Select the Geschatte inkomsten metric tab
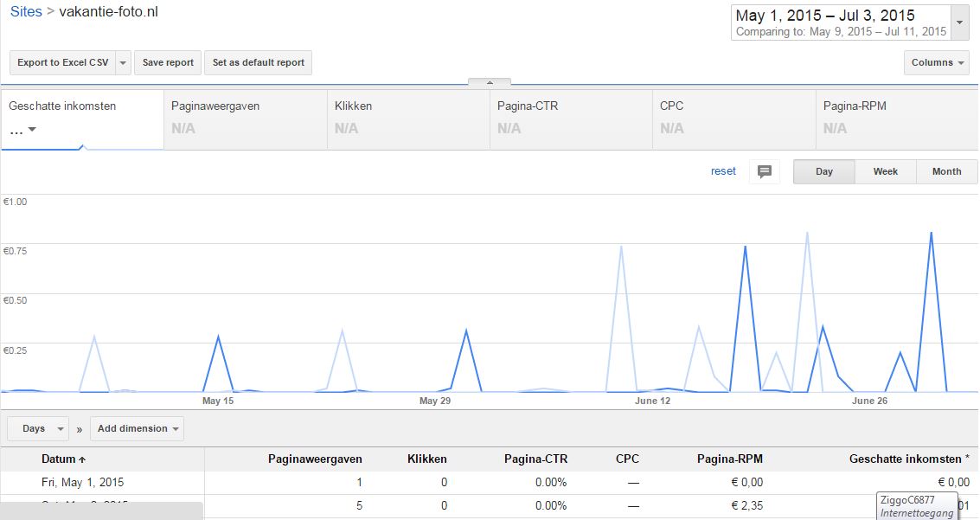This screenshot has height=520, width=980. coord(82,119)
